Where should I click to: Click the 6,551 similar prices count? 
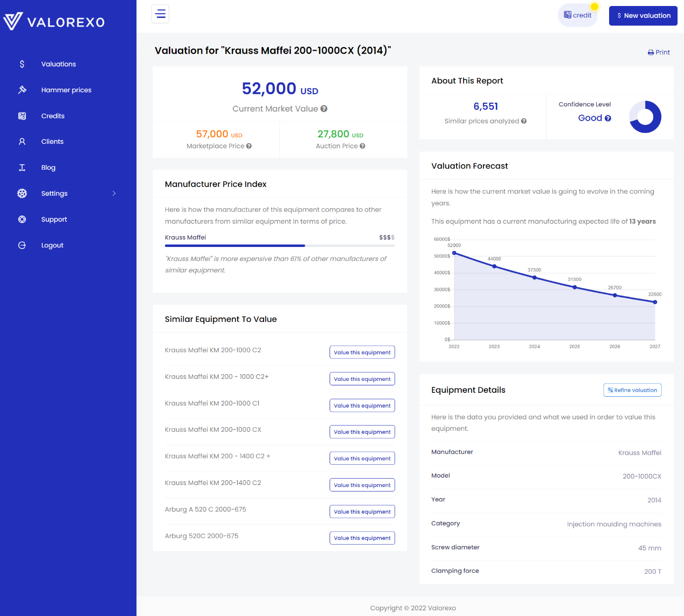click(485, 107)
